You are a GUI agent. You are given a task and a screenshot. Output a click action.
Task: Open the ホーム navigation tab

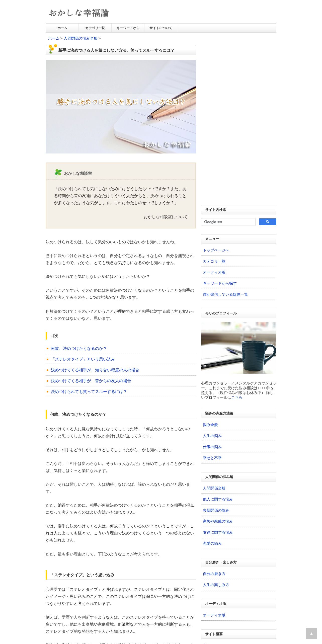(62, 28)
